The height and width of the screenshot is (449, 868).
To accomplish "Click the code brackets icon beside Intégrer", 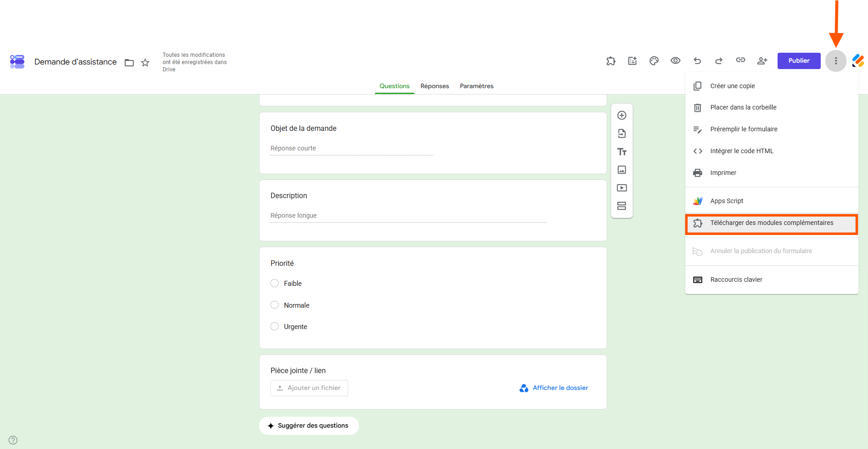I will [x=698, y=151].
